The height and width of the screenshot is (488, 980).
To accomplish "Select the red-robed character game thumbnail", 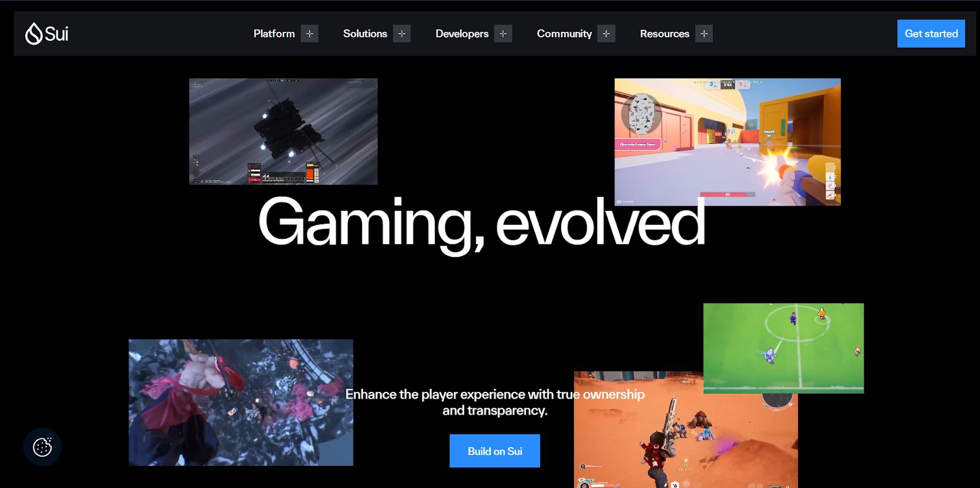I will (x=241, y=402).
